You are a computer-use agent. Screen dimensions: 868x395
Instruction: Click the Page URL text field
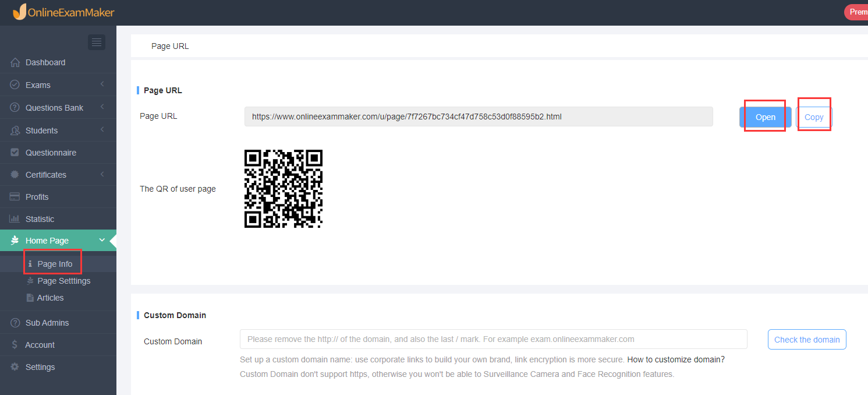(479, 117)
